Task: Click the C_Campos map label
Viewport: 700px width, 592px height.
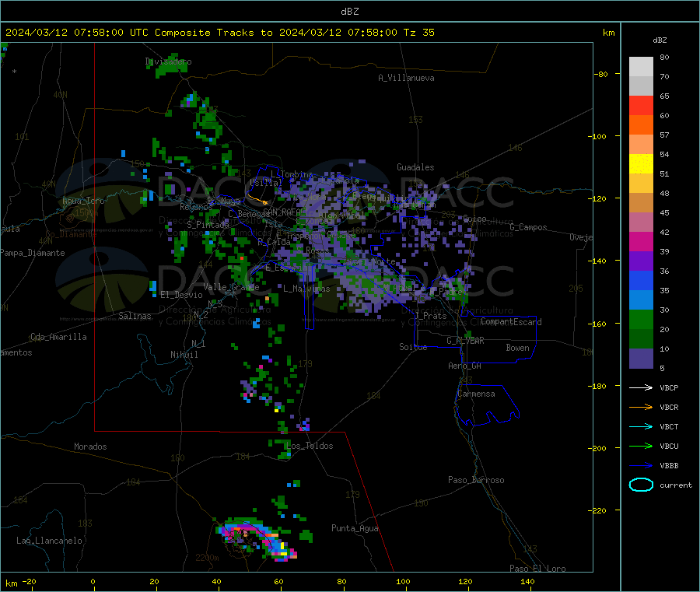Action: pos(528,227)
